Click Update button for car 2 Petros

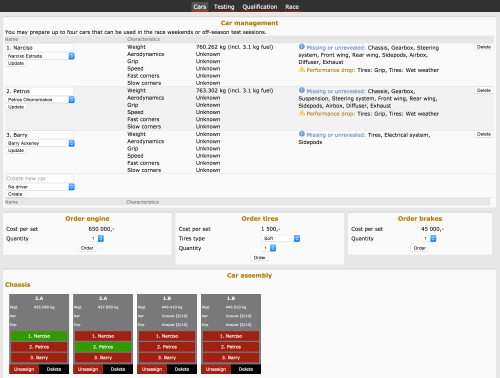coord(16,107)
